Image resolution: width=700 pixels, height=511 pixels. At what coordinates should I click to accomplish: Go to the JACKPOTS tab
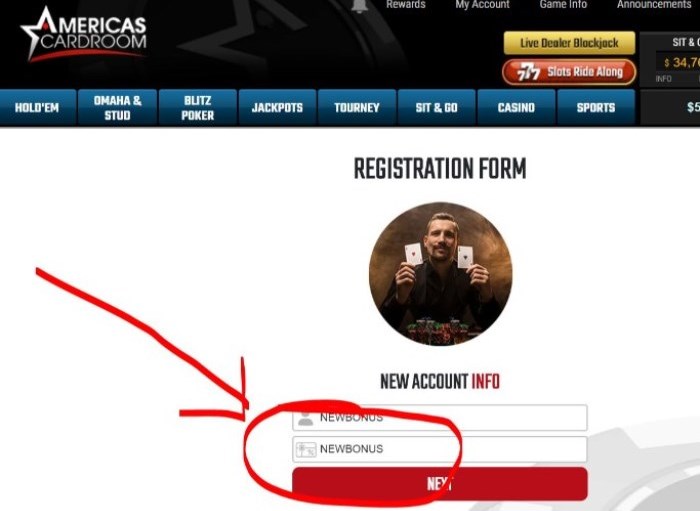(x=277, y=108)
